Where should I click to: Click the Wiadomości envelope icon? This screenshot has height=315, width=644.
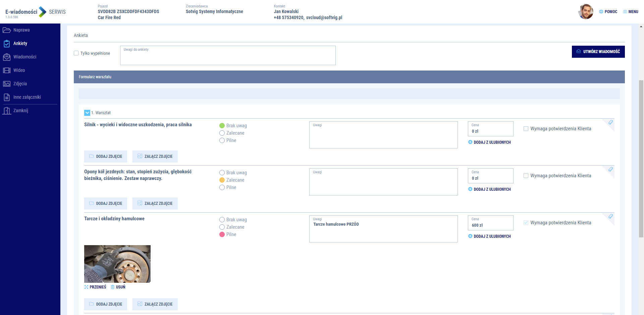(7, 57)
